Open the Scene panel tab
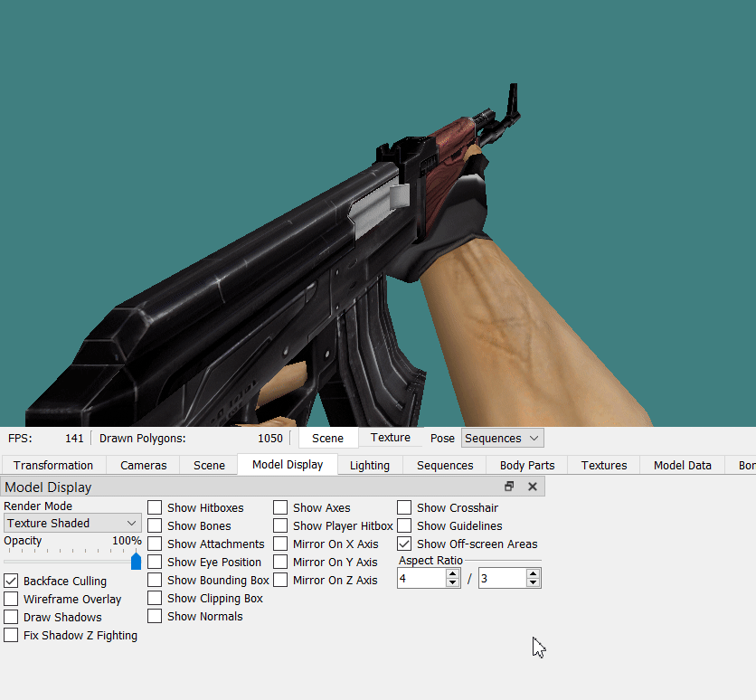 pos(209,465)
